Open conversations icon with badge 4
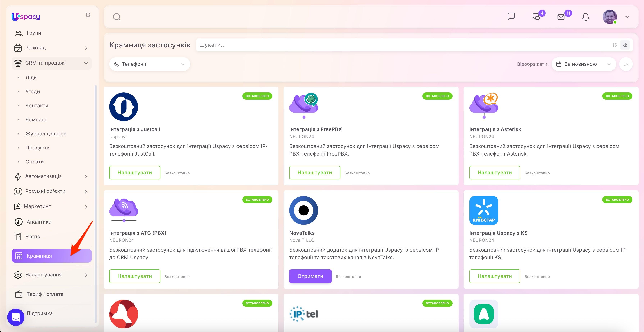The width and height of the screenshot is (644, 332). coord(536,17)
